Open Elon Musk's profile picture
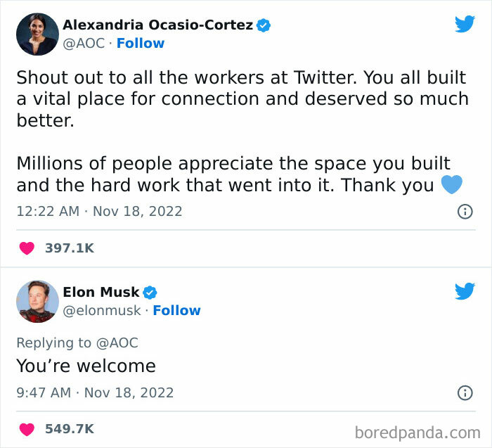 click(37, 301)
